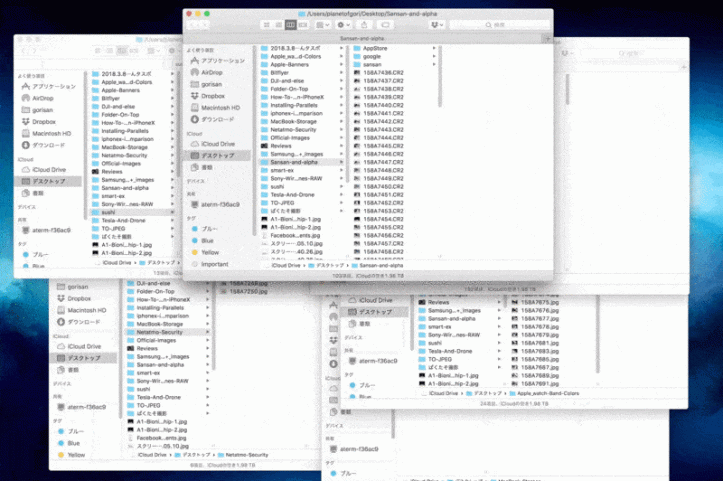Image resolution: width=723 pixels, height=481 pixels.
Task: Expand sushi folder arrow in top-left window
Action: coord(172,212)
